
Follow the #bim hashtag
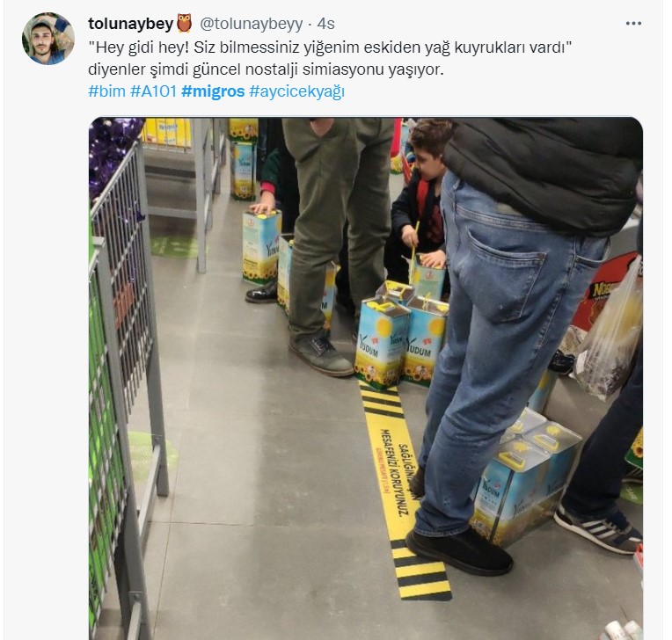coord(106,91)
